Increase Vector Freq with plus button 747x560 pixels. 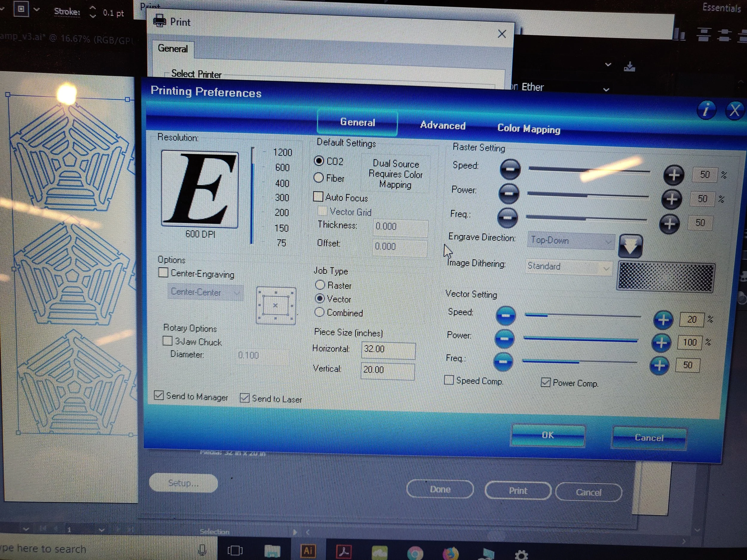[x=659, y=366]
